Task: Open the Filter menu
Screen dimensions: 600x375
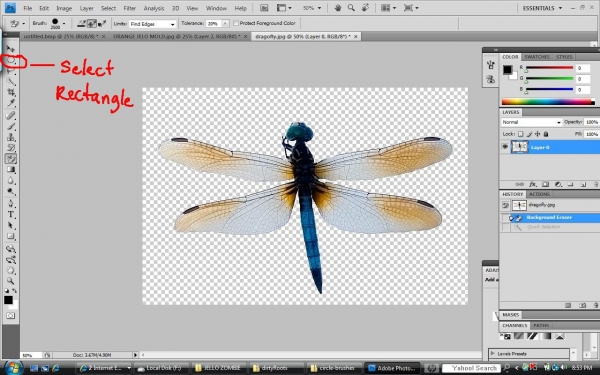Action: coord(129,8)
